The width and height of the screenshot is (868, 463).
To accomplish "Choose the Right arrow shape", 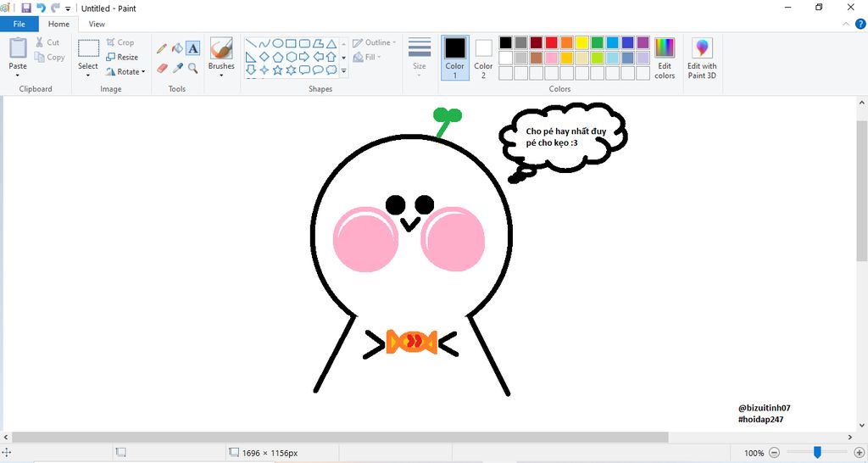I will pyautogui.click(x=304, y=57).
